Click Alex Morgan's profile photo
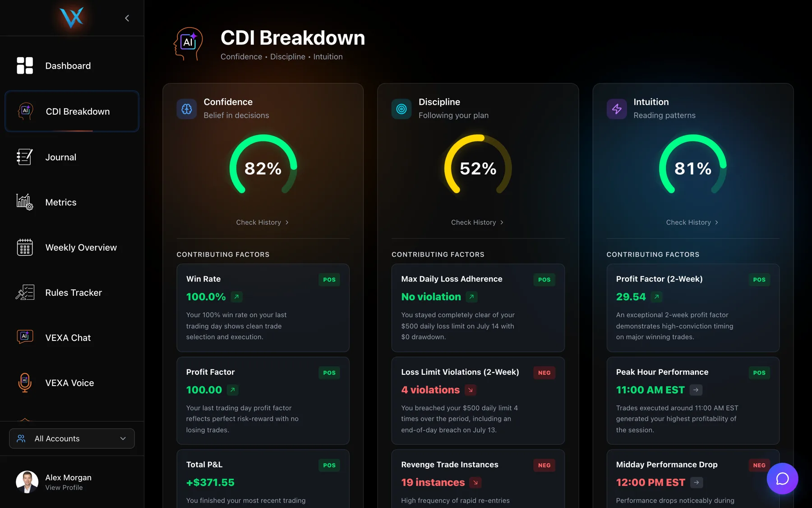Image resolution: width=812 pixels, height=508 pixels. [x=27, y=482]
